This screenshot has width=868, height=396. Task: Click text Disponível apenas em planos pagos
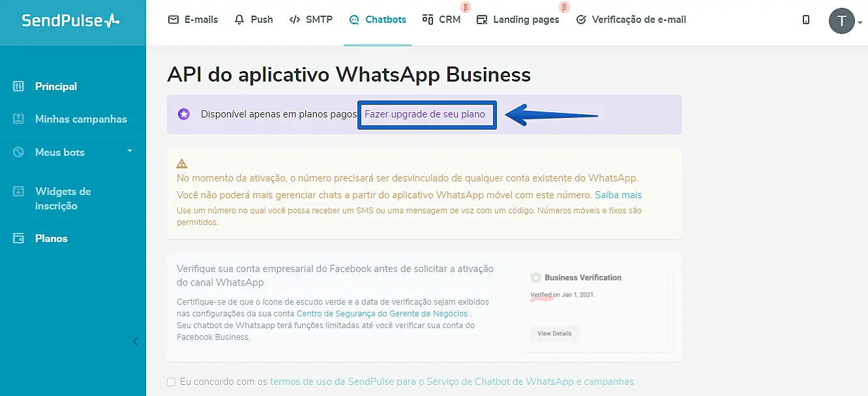279,114
